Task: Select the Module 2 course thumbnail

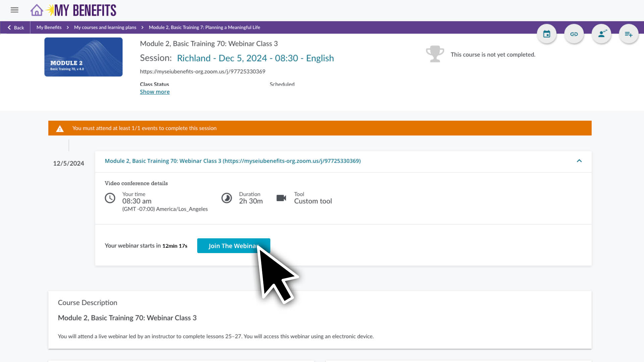Action: [83, 57]
